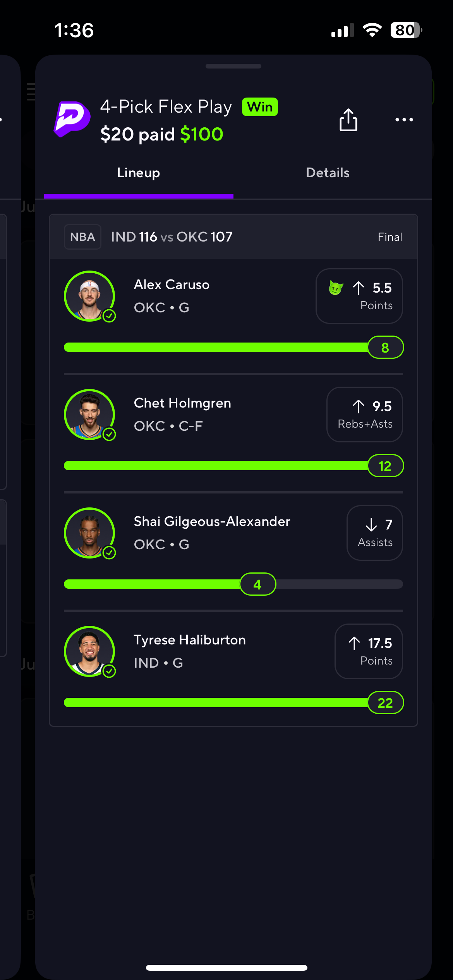Tap Caruso's 5.5 Points pick box

359,296
